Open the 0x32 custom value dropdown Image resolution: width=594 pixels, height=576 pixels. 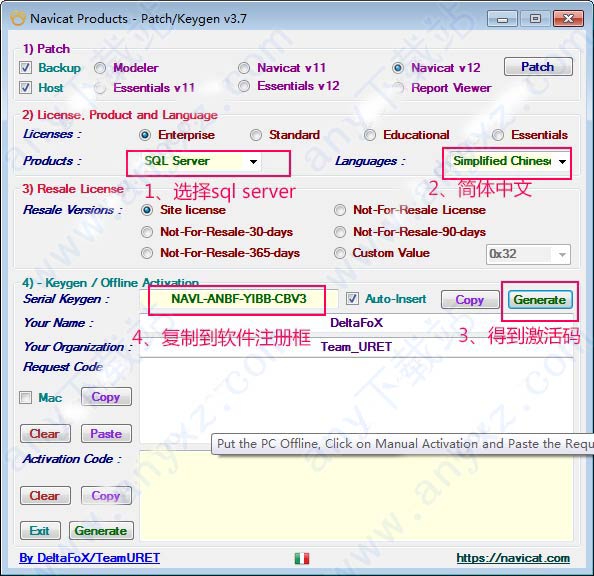[528, 254]
